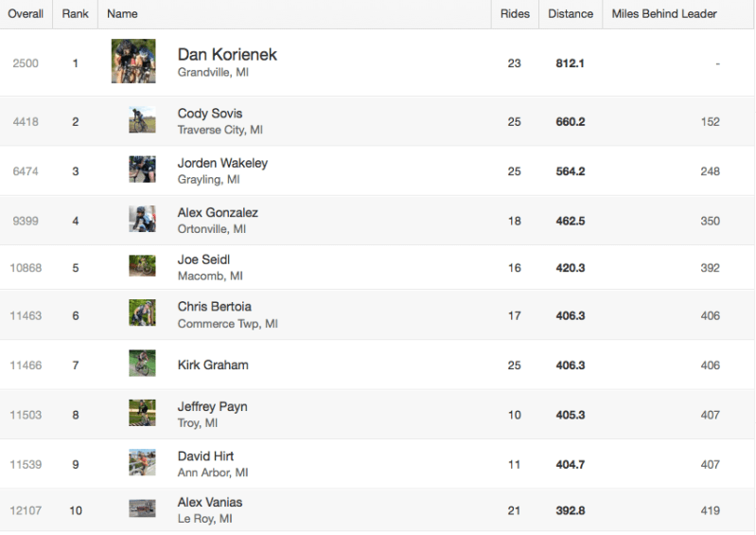Open Chris Bertoia's profile photo
This screenshot has height=535, width=756.
coord(142,313)
